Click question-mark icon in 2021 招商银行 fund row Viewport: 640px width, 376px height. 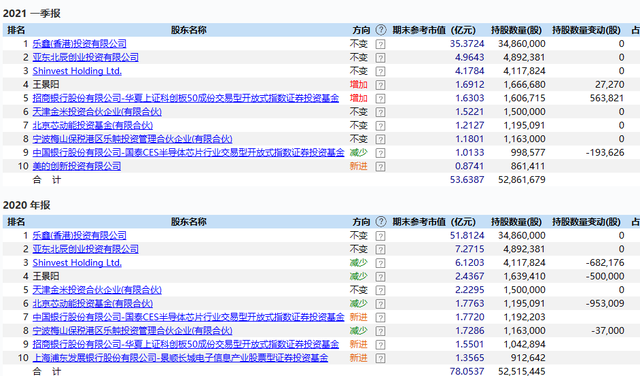click(x=380, y=98)
